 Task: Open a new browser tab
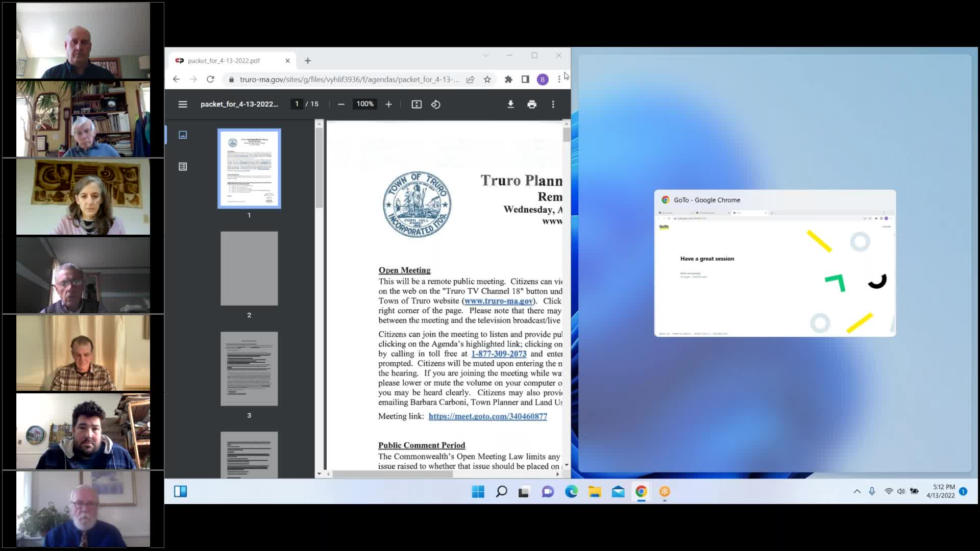(308, 61)
